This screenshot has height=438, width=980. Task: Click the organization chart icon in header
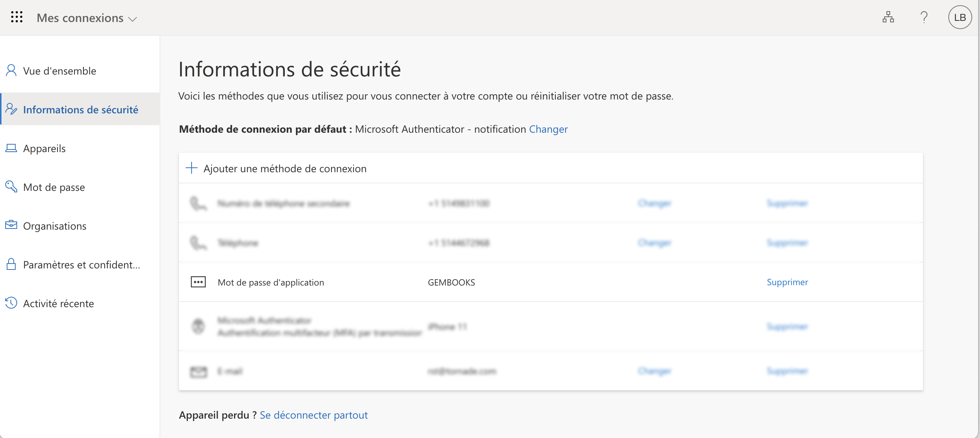(888, 17)
